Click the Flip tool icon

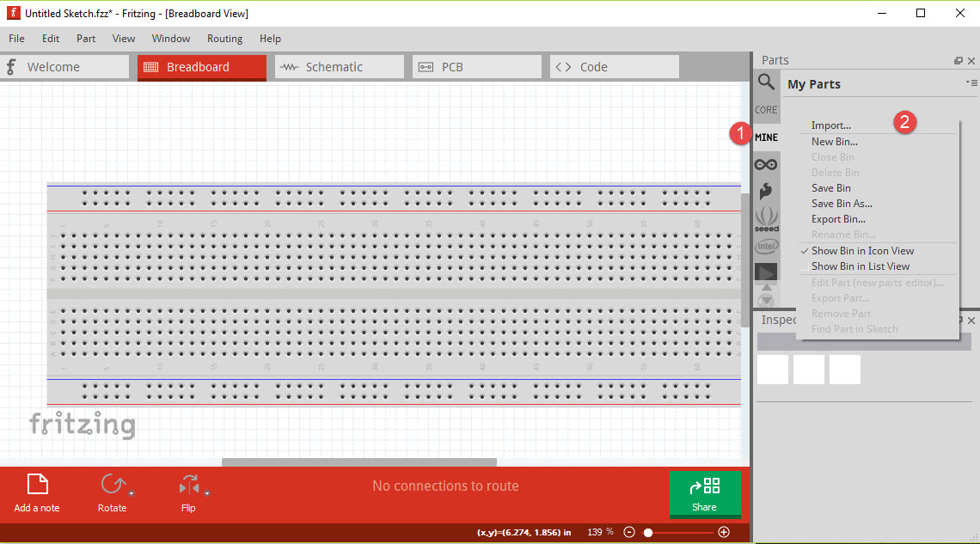coord(189,485)
